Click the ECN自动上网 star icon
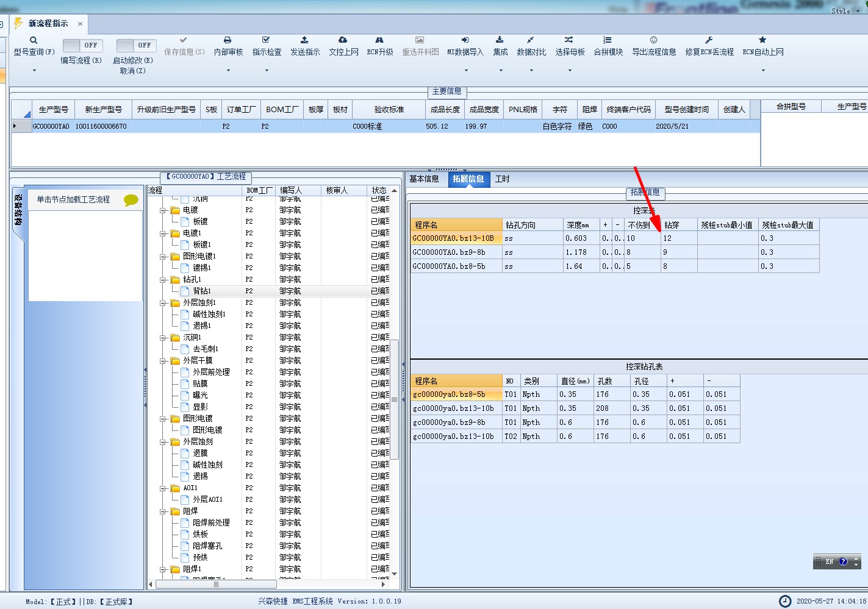The height and width of the screenshot is (609, 868). coord(762,40)
